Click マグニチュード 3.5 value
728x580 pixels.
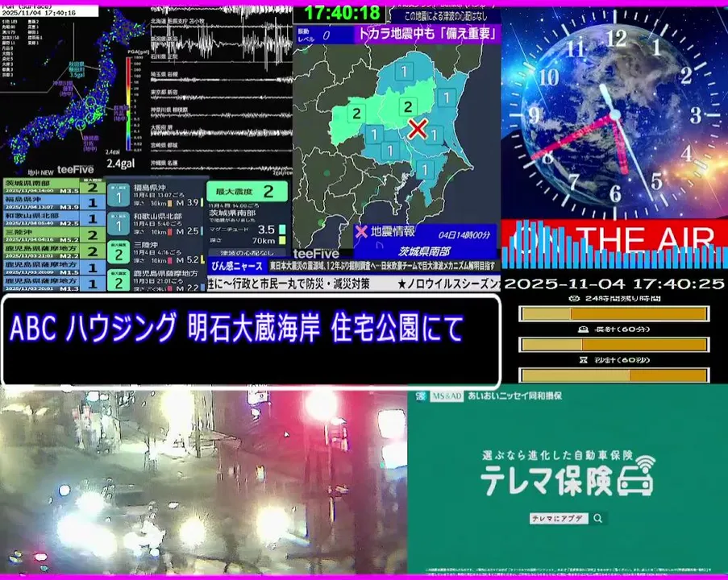tap(267, 230)
